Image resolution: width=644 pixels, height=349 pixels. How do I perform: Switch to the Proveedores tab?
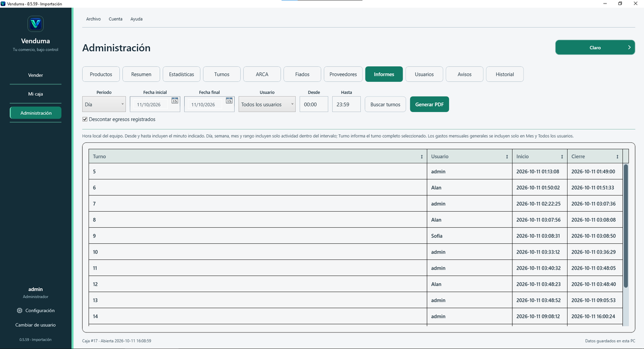[x=343, y=74]
